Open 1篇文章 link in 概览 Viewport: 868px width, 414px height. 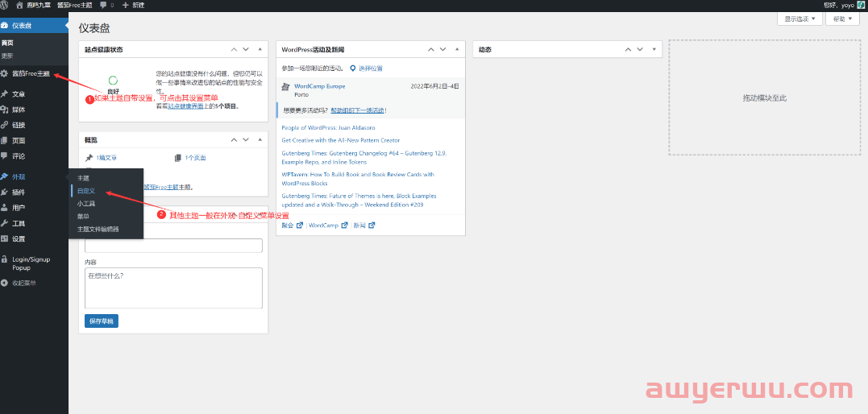point(106,158)
